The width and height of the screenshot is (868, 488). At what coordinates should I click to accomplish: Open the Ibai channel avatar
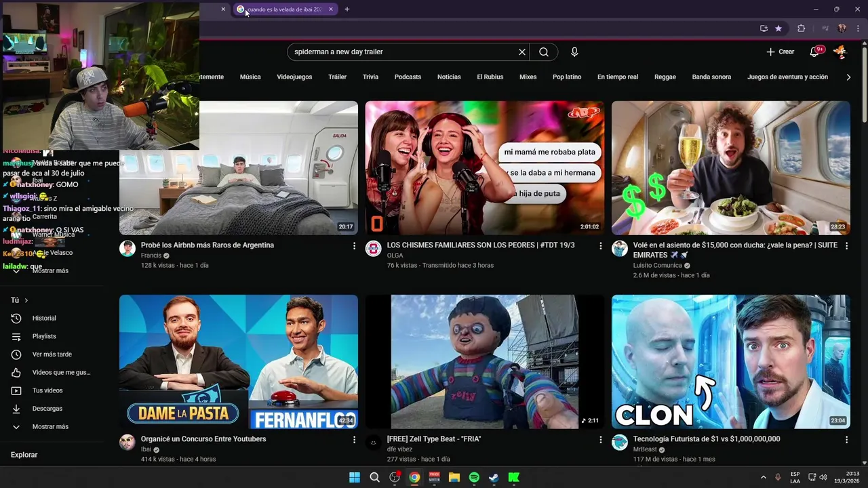click(x=127, y=442)
